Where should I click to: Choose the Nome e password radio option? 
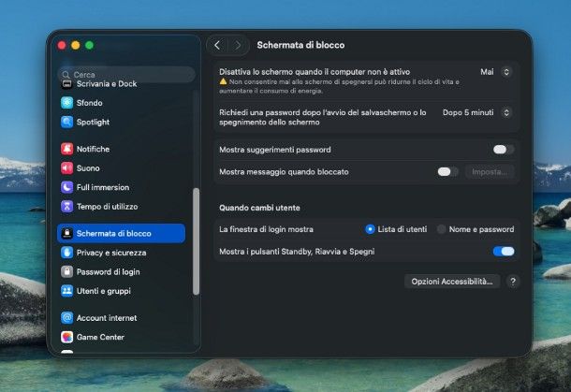coord(442,229)
